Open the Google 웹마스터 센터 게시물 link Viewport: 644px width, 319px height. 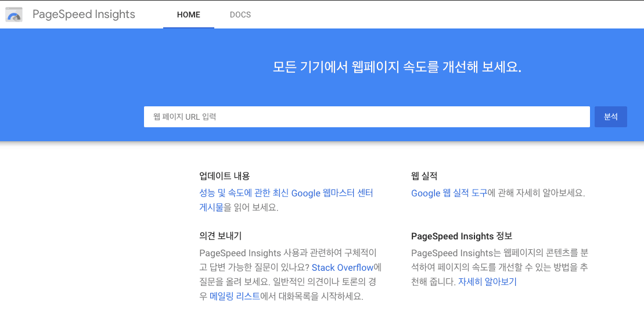(x=286, y=200)
